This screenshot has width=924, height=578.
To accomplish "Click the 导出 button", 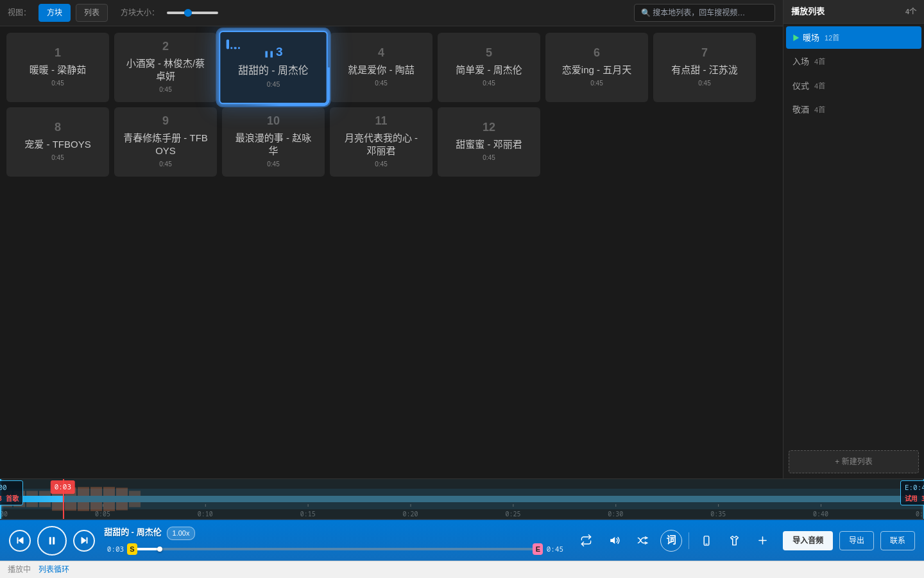I will tap(857, 541).
